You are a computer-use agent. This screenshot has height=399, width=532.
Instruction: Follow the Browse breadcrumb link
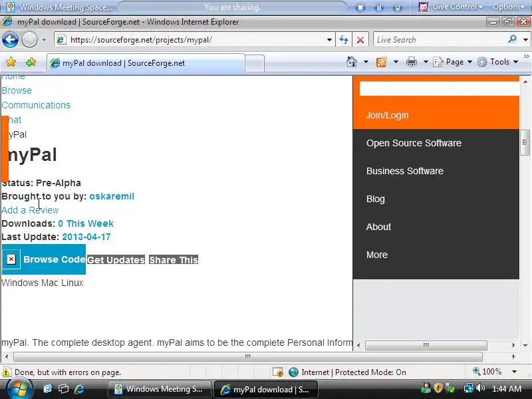(17, 90)
